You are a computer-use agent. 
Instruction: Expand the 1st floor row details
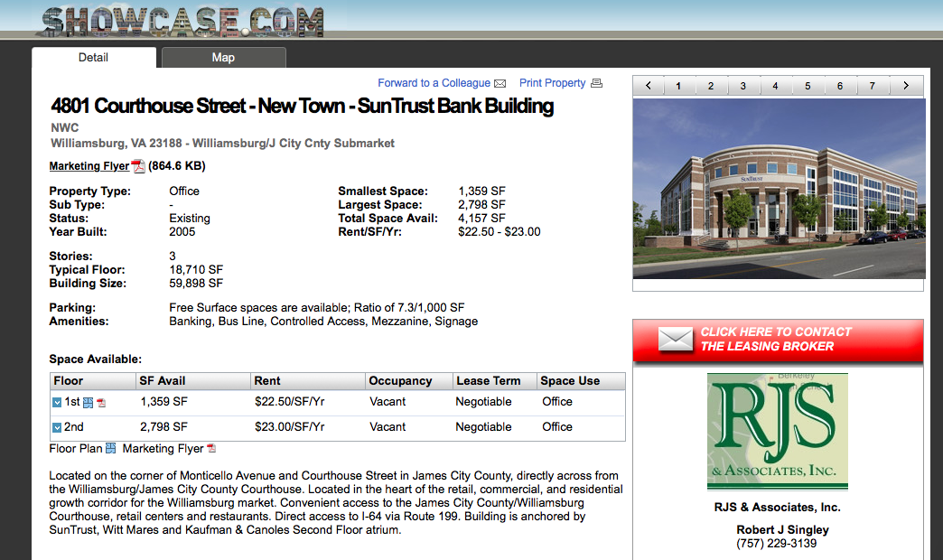57,402
